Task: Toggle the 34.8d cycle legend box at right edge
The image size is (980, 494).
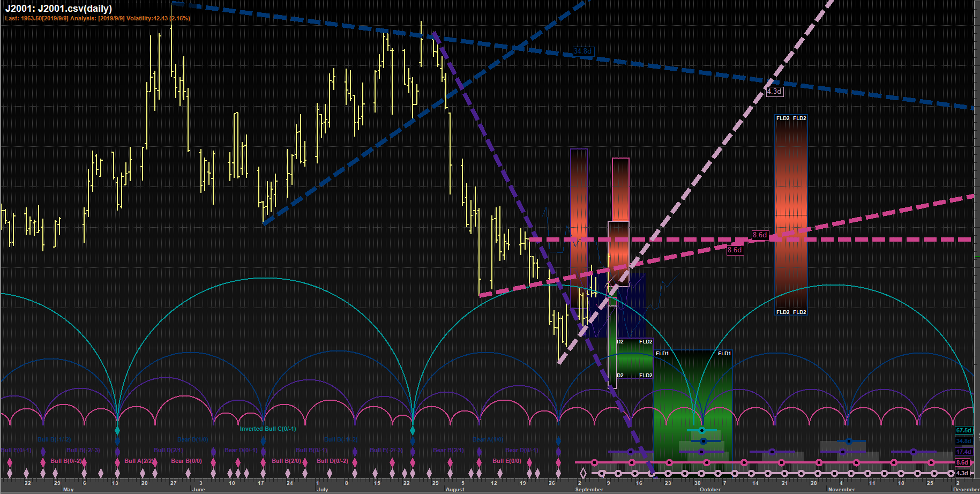Action: click(x=963, y=441)
